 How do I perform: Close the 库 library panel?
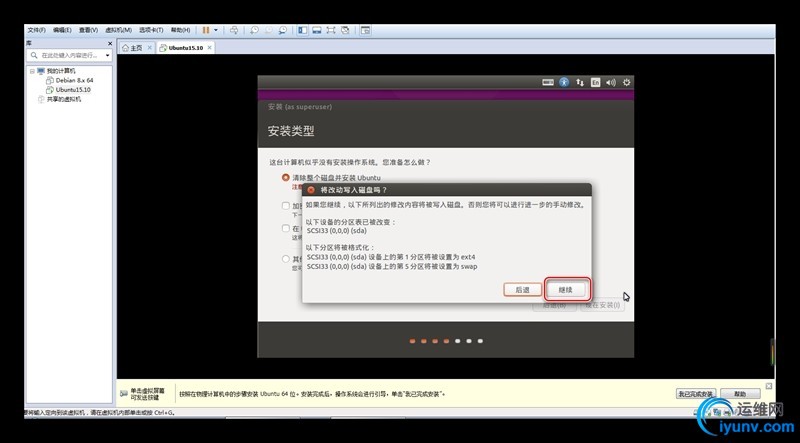pyautogui.click(x=110, y=43)
